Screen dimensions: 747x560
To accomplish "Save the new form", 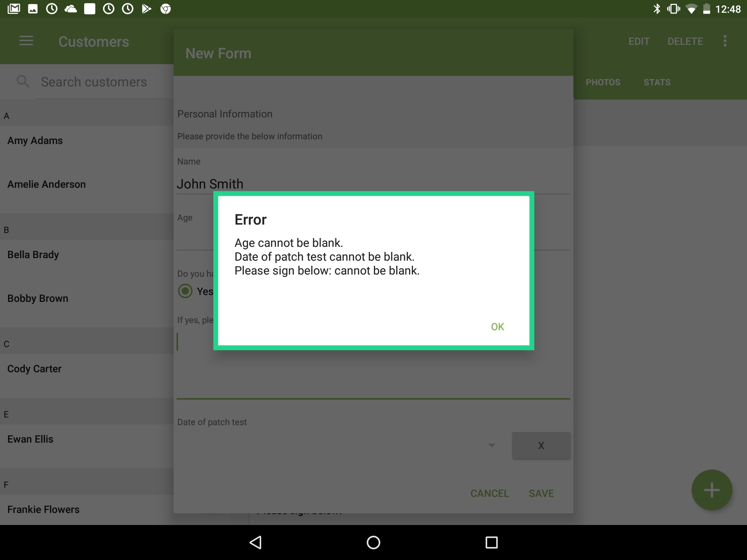I will pos(541,493).
